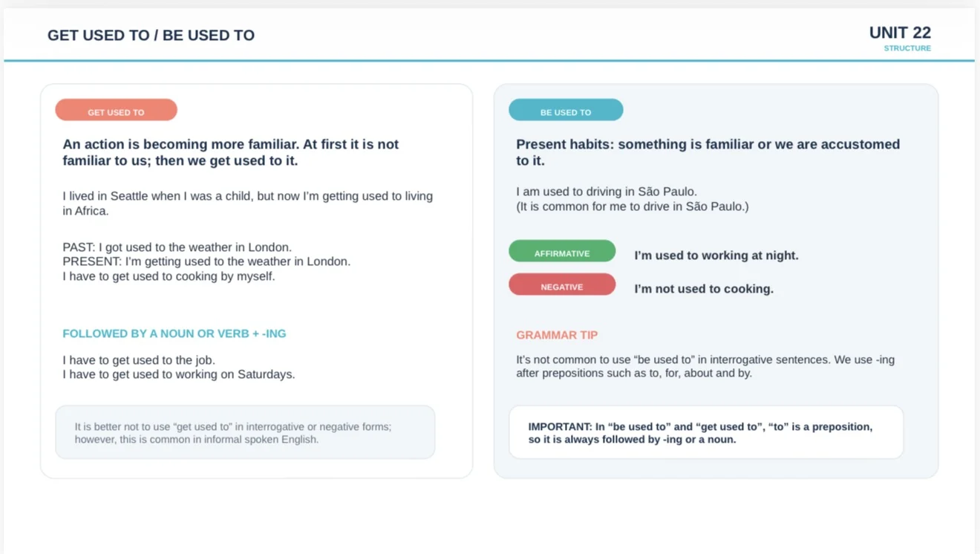
Task: Click the GET USED TO orange label
Action: [x=116, y=110]
